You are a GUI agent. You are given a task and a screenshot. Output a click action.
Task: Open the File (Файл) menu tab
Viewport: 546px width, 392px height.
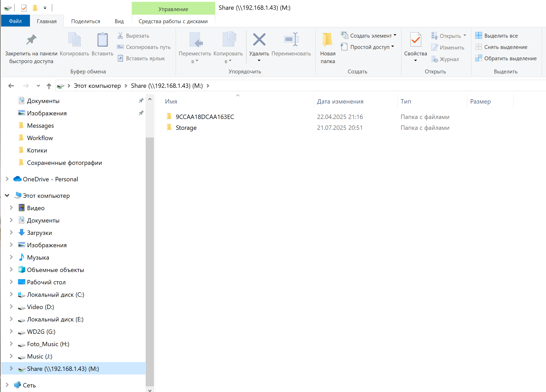(x=15, y=21)
